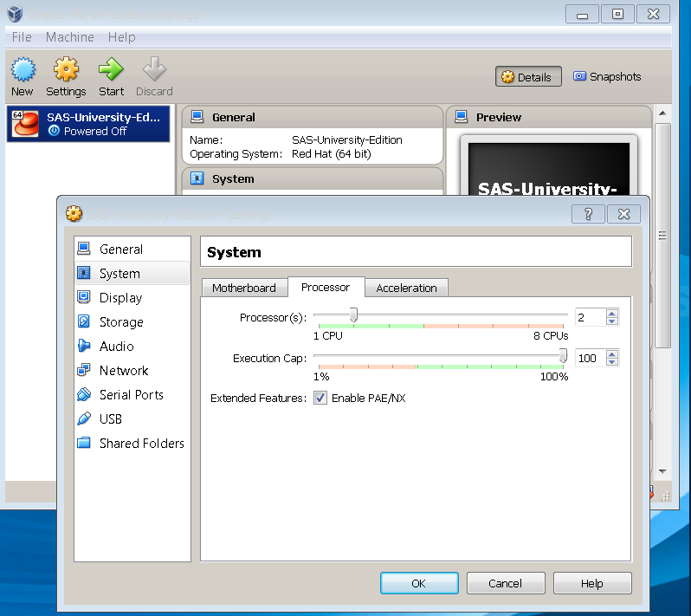Click the Details view button

(x=528, y=77)
